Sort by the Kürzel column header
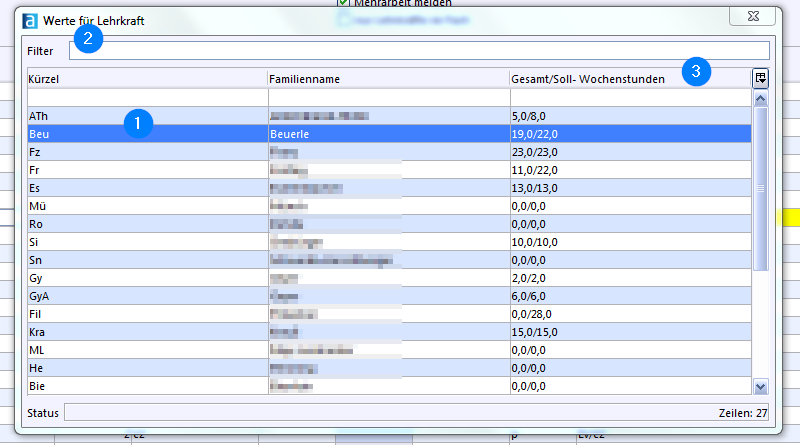The image size is (800, 445). (147, 79)
